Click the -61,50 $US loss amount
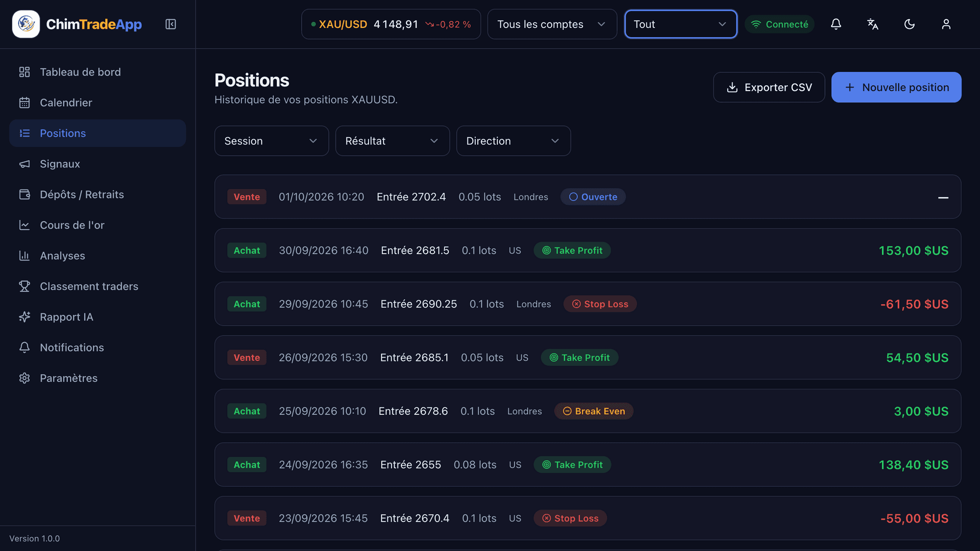This screenshot has height=551, width=980. (914, 304)
